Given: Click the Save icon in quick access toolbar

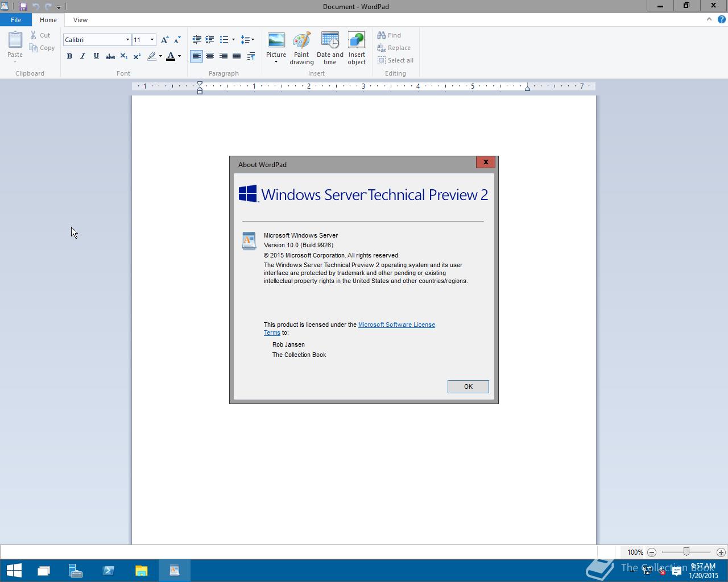Looking at the screenshot, I should point(23,7).
